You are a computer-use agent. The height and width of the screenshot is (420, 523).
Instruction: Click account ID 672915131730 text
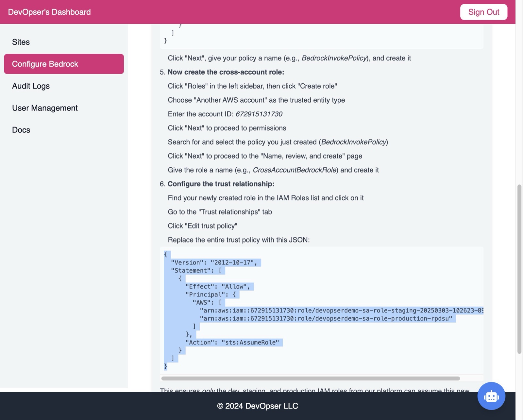point(259,114)
